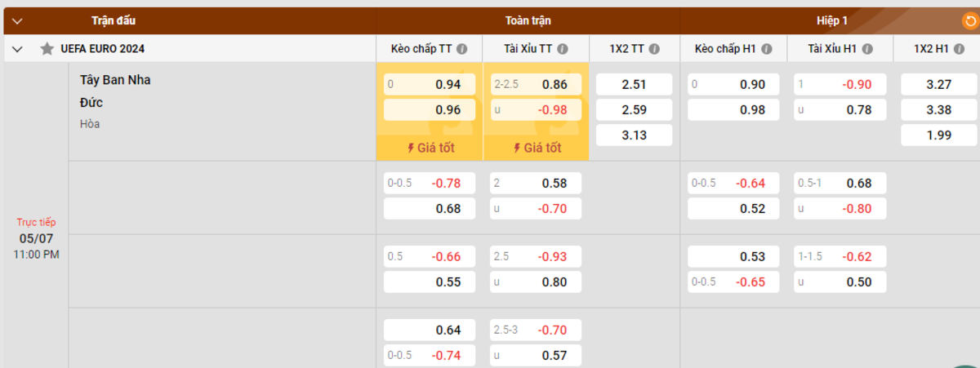The height and width of the screenshot is (368, 980).
Task: Collapse all matches using Trận đấu chevron
Action: click(x=17, y=21)
